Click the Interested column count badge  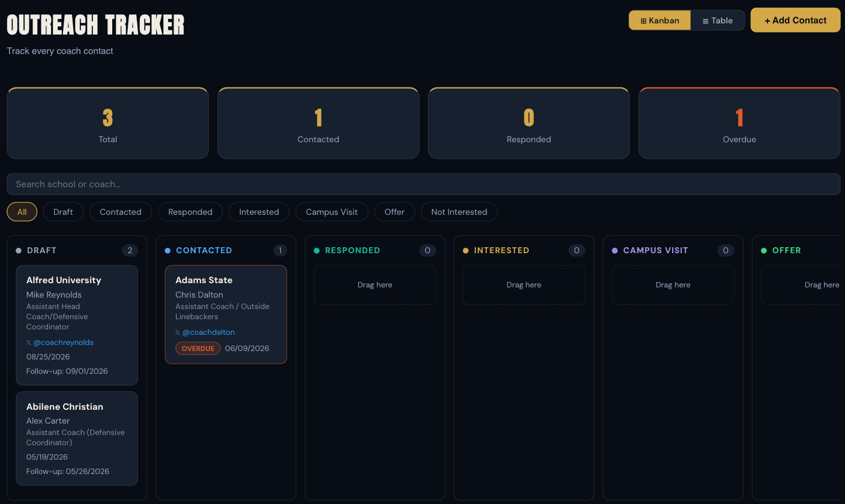pos(577,250)
